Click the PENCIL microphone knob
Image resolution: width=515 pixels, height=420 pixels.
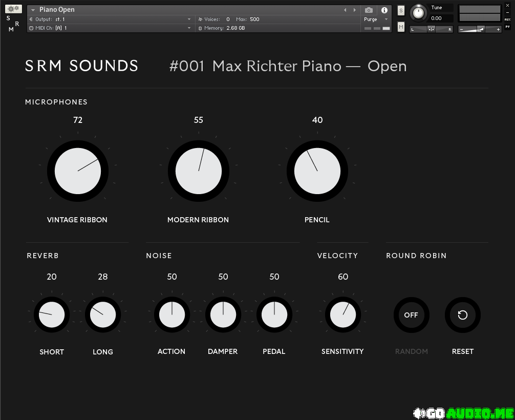(x=317, y=171)
